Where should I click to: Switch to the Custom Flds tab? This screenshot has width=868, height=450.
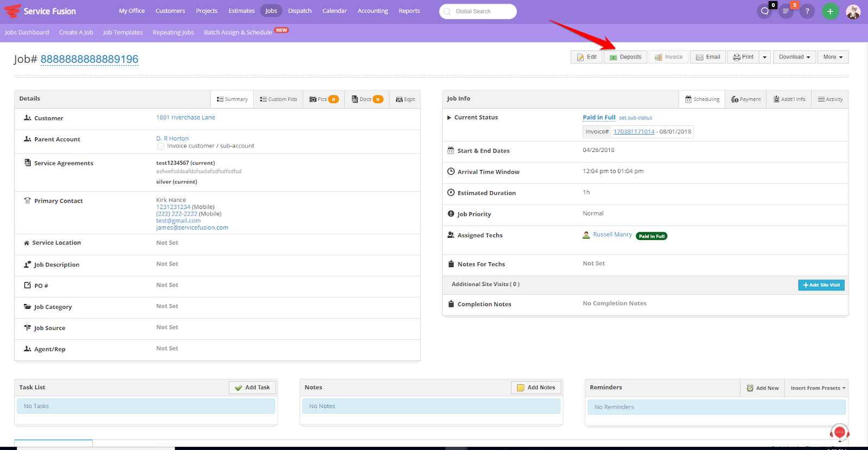pos(278,99)
